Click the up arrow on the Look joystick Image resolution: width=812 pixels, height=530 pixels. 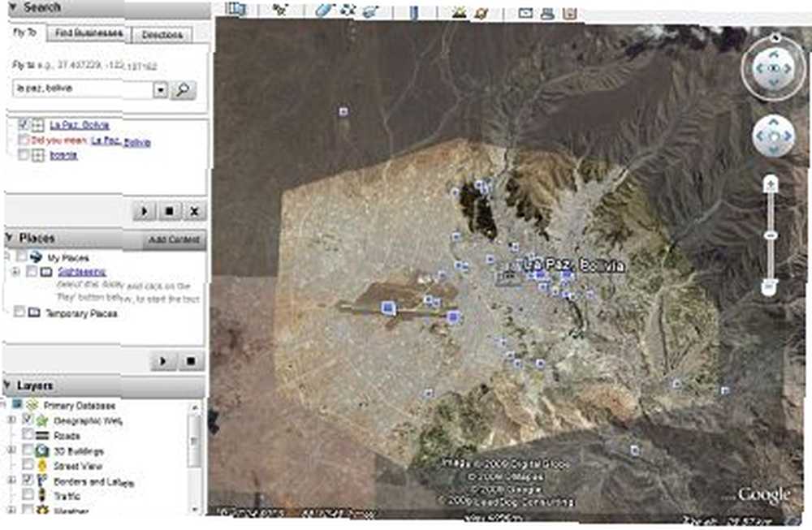[x=774, y=54]
